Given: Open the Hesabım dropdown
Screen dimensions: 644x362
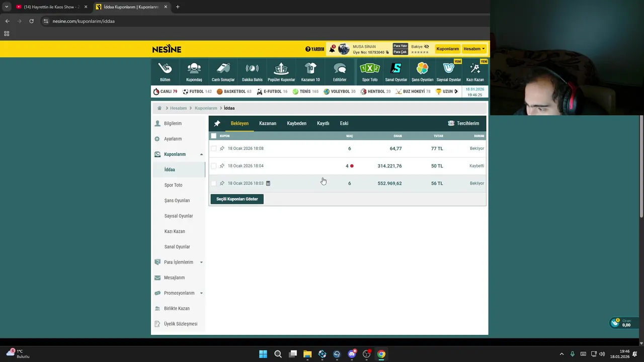Looking at the screenshot, I should (x=474, y=49).
